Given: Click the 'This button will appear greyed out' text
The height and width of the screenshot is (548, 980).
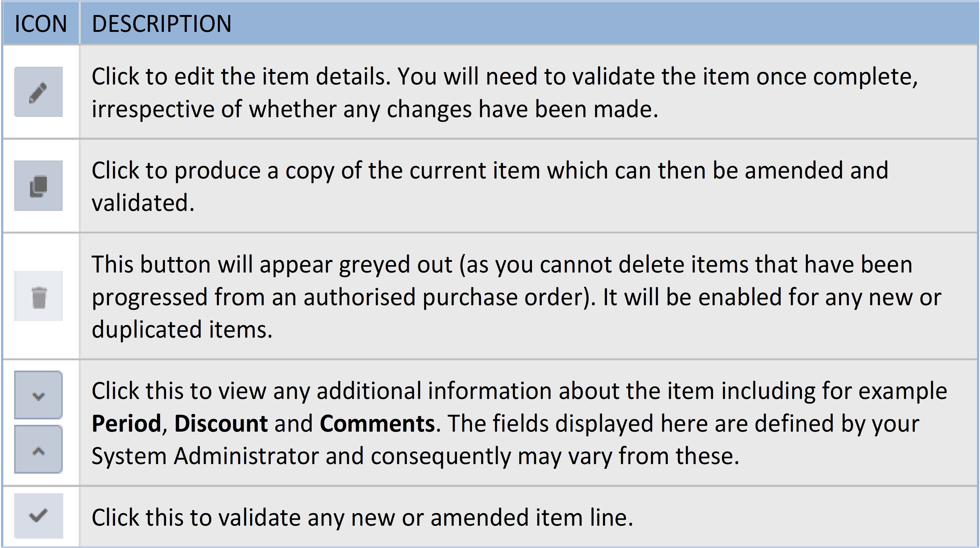Looking at the screenshot, I should (272, 264).
